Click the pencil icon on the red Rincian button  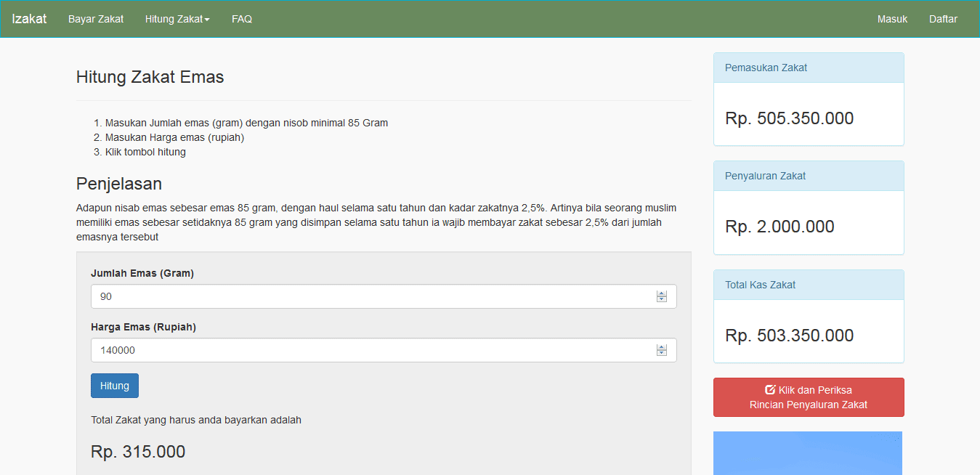(770, 389)
